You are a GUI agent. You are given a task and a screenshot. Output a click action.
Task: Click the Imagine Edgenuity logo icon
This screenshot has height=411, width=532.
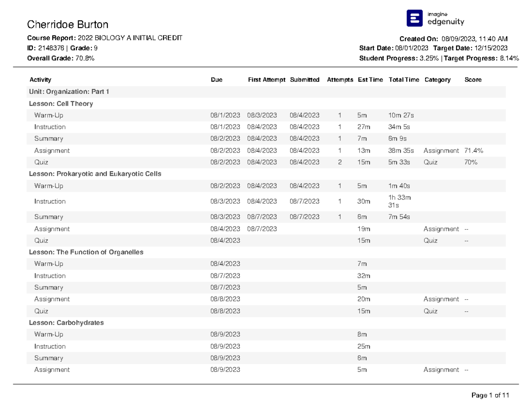coord(414,18)
